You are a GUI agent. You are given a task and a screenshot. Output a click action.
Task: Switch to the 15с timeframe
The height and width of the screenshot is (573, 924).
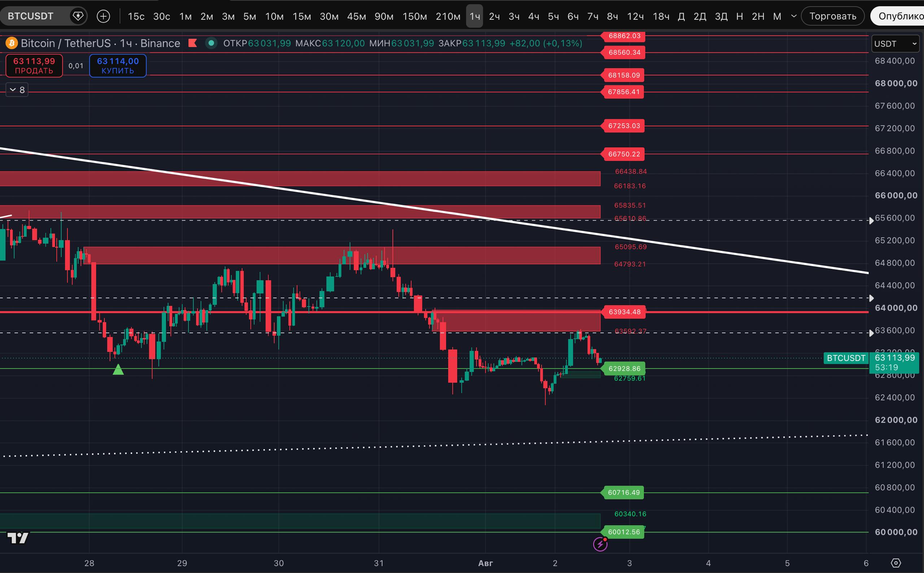click(136, 16)
